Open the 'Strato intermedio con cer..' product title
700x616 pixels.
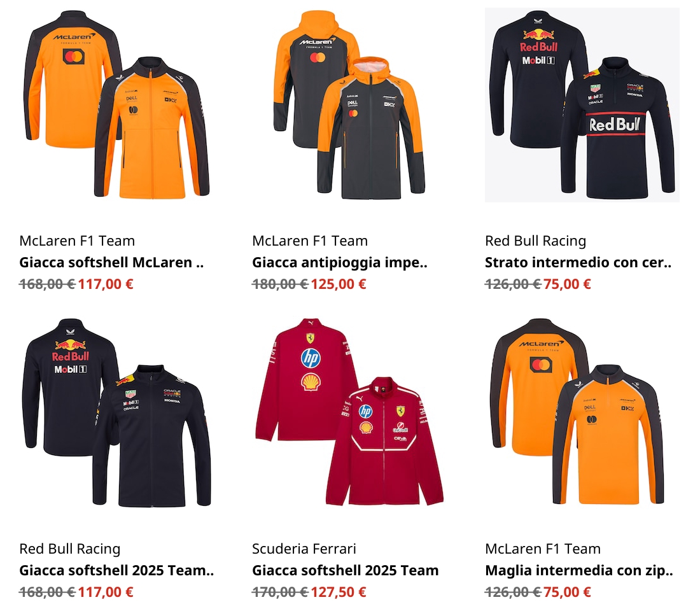pyautogui.click(x=578, y=262)
